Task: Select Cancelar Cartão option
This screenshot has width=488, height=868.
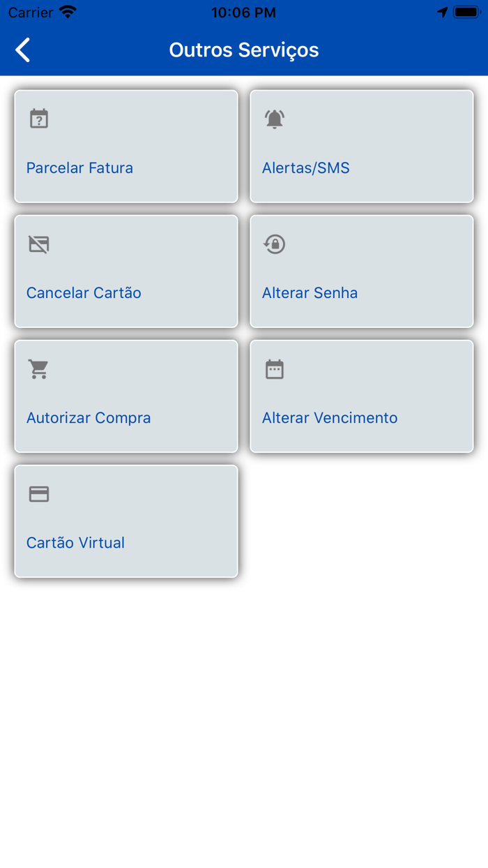Action: click(x=125, y=271)
